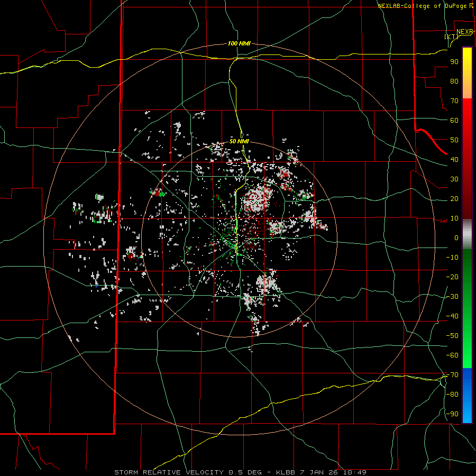476x476 pixels.
Task: Click the "100 NMI" range ring label
Action: (x=239, y=43)
